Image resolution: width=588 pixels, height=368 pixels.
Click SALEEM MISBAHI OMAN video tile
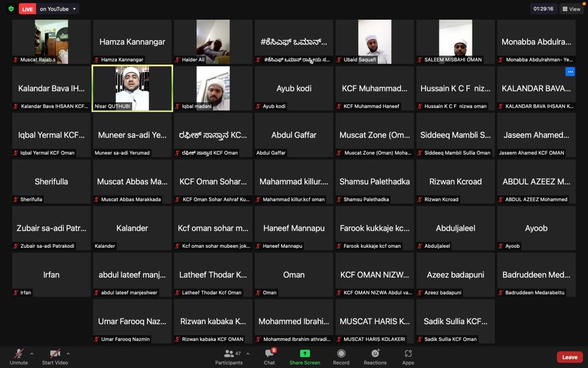455,41
